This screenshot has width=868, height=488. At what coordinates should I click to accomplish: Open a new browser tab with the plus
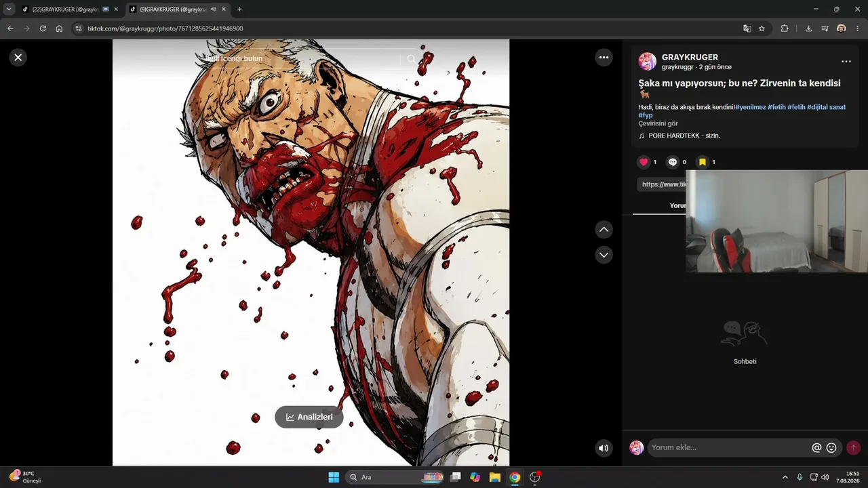pos(239,9)
